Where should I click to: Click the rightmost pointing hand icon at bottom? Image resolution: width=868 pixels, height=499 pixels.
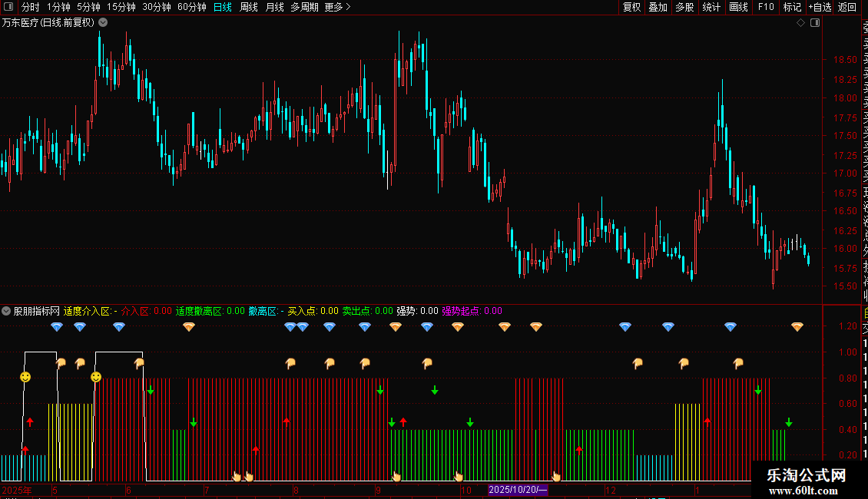(x=556, y=477)
